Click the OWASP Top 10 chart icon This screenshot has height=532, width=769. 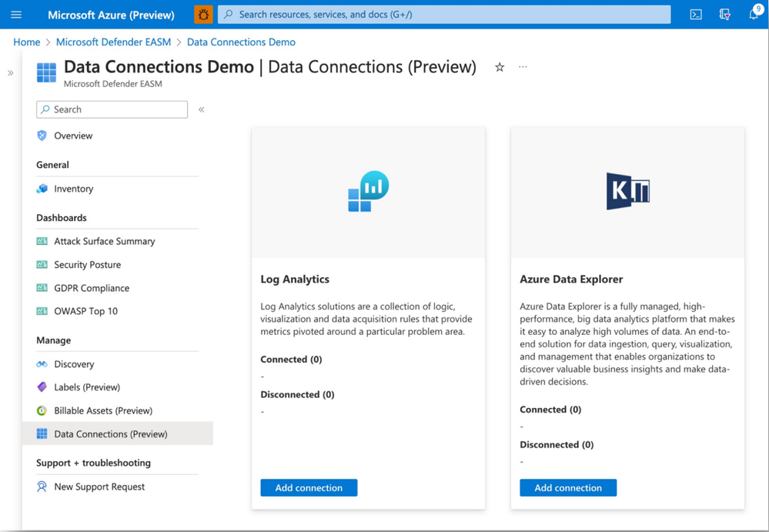click(x=42, y=311)
